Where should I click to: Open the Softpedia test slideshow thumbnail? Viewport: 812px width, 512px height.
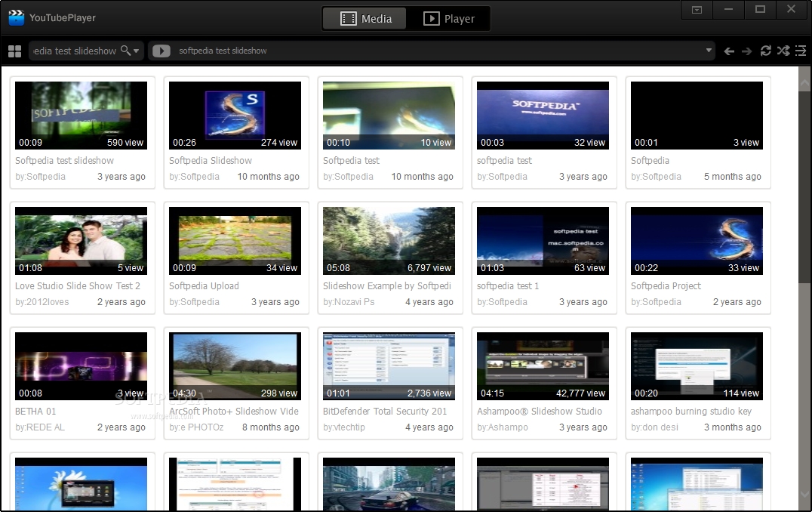click(x=81, y=115)
